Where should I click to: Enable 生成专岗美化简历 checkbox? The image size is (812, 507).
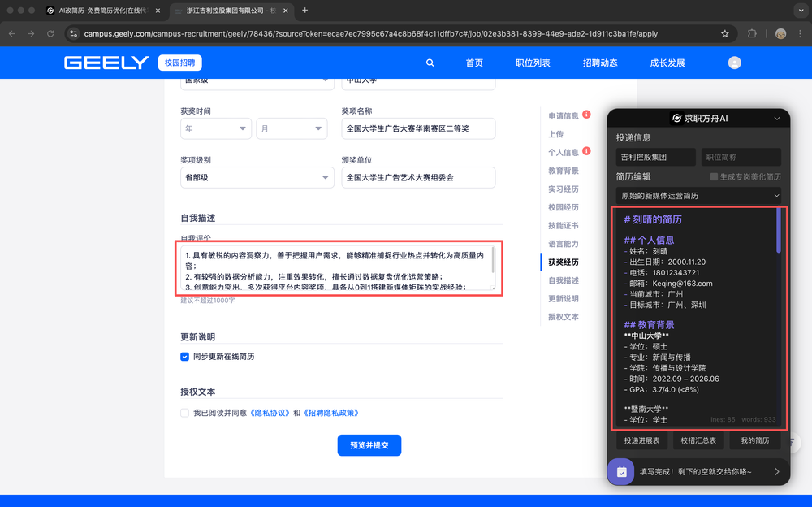(x=715, y=176)
